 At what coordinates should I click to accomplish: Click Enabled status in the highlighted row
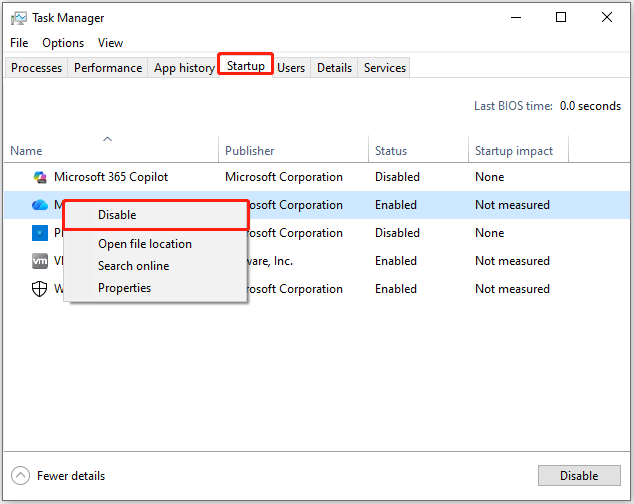(x=395, y=205)
